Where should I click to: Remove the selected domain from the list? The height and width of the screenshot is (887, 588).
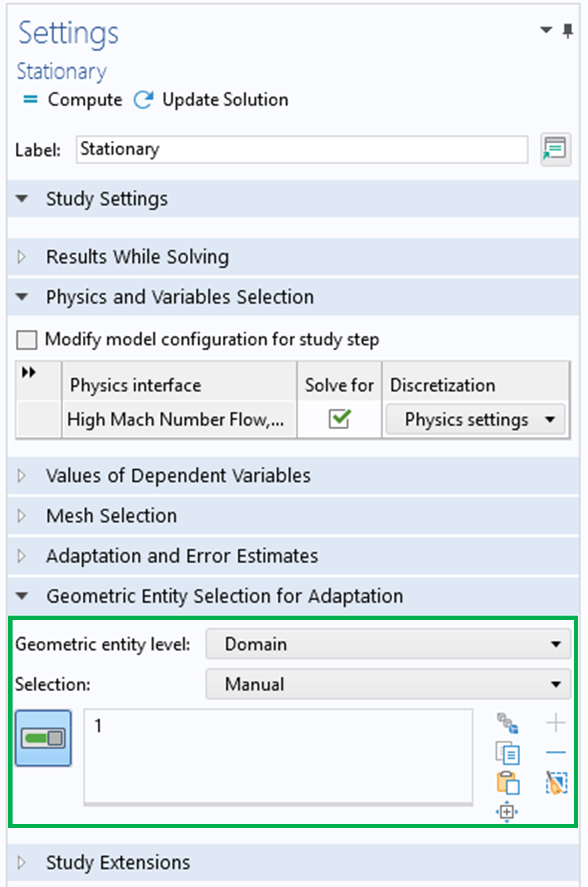coord(556,752)
